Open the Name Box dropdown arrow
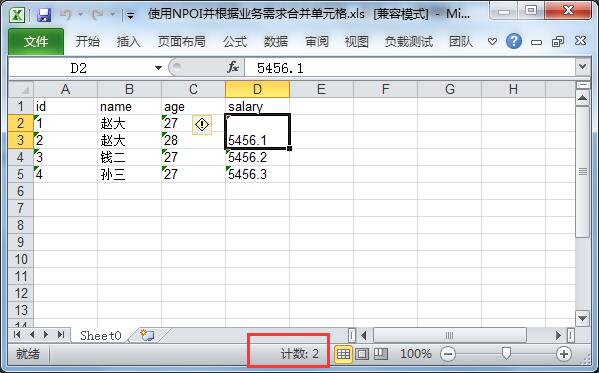599x373 pixels. [x=158, y=68]
